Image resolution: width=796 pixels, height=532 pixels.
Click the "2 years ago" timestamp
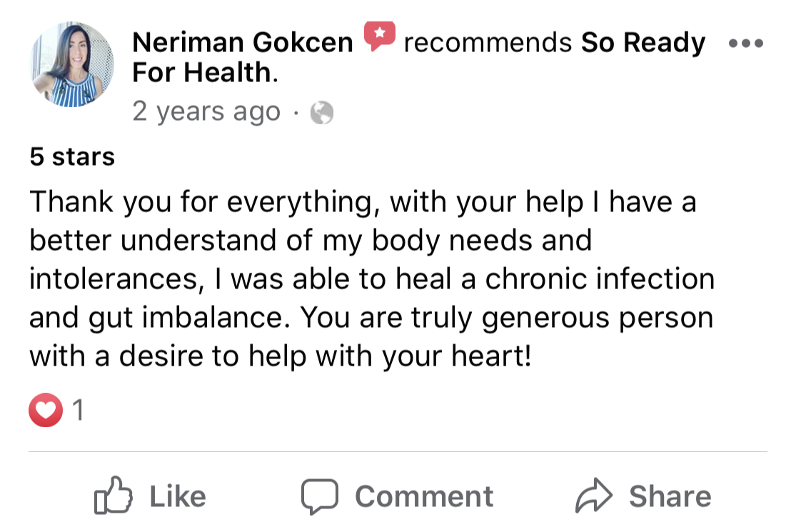[x=206, y=113]
